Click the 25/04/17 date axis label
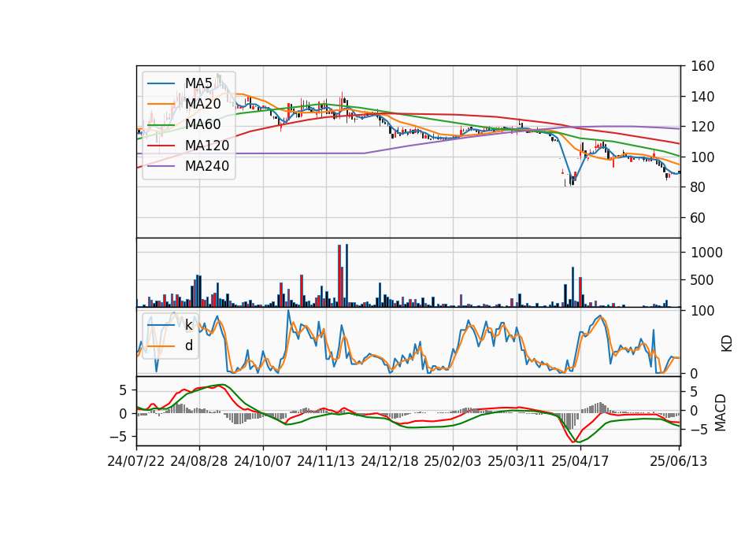Image resolution: width=756 pixels, height=543 pixels. (580, 461)
